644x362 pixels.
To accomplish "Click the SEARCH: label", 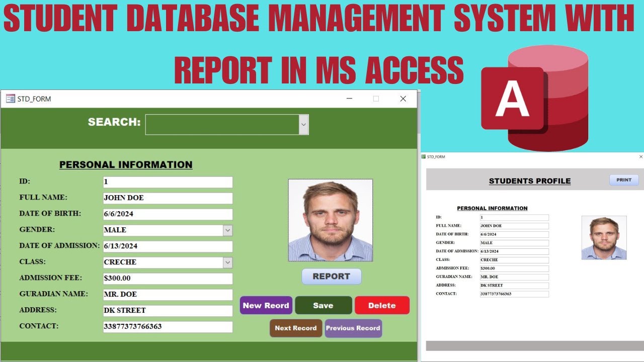I will [114, 122].
